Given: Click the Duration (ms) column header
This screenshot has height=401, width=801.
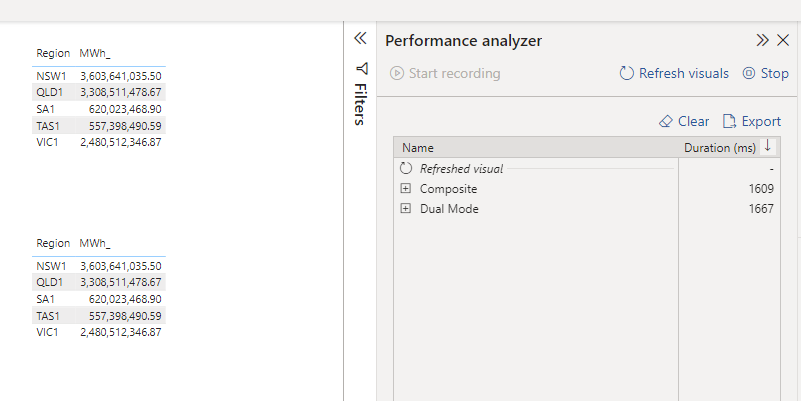Looking at the screenshot, I should click(720, 148).
